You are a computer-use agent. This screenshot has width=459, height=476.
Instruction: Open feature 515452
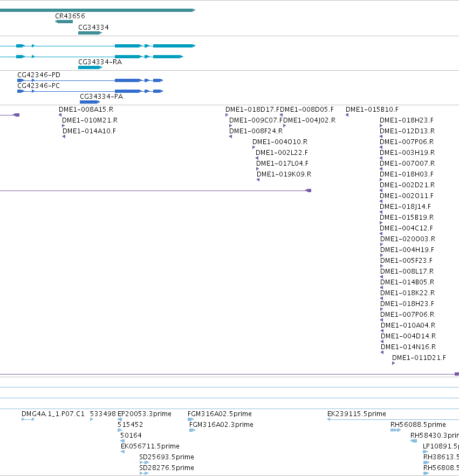pyautogui.click(x=130, y=424)
